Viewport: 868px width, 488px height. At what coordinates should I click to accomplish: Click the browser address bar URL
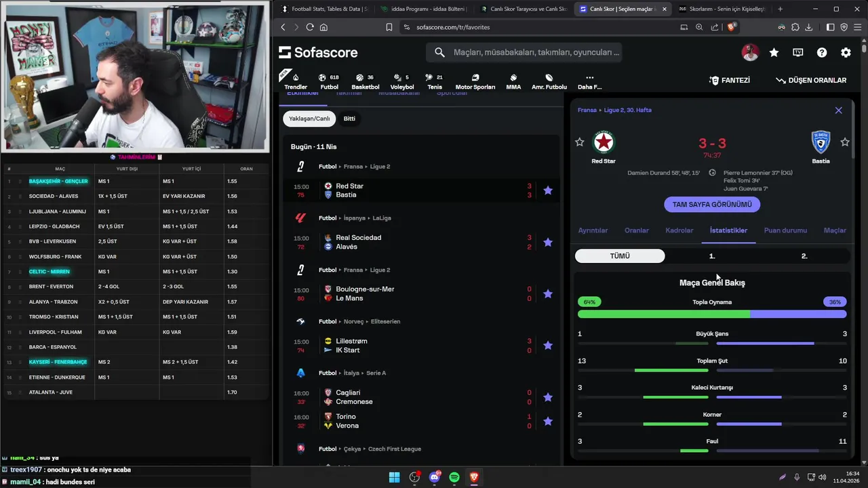452,27
